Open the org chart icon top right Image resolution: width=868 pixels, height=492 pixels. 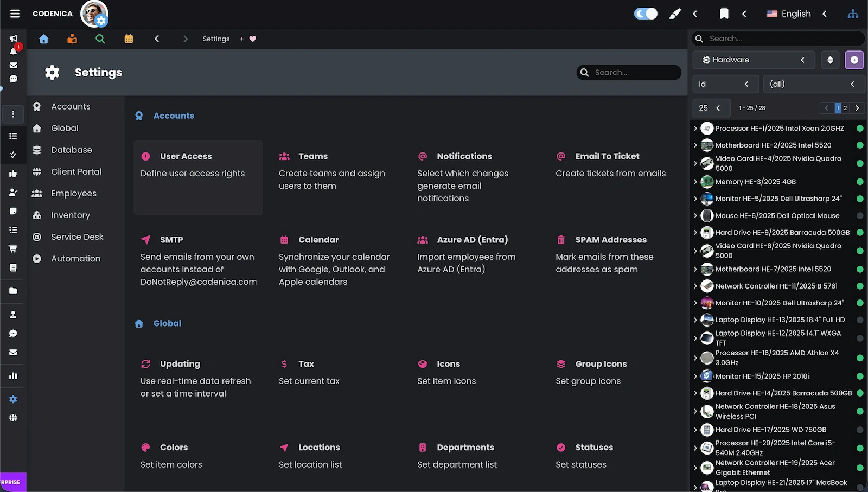[x=853, y=14]
